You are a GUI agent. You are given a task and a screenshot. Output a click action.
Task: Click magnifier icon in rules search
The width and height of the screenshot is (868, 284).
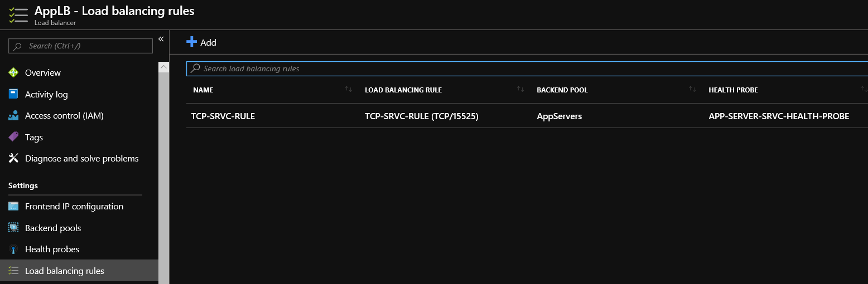click(195, 68)
